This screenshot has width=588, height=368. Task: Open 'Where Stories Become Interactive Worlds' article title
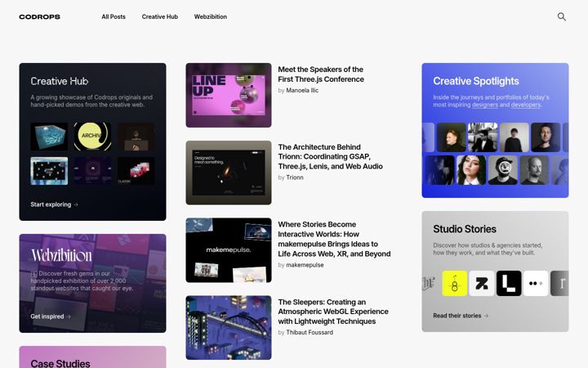coord(334,239)
